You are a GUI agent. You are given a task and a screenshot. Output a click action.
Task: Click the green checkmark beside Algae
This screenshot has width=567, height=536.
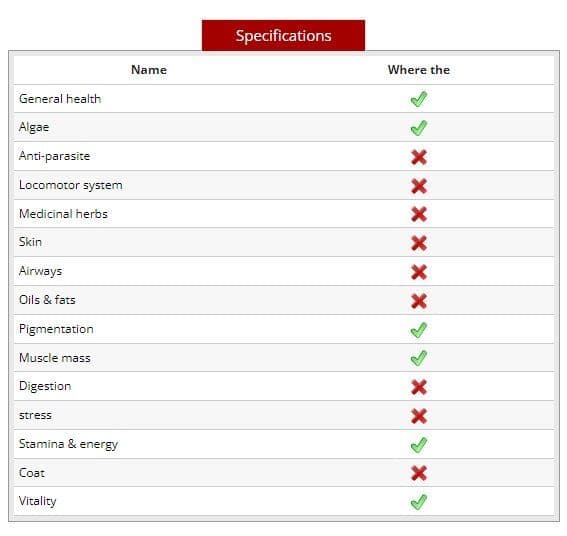coord(419,128)
